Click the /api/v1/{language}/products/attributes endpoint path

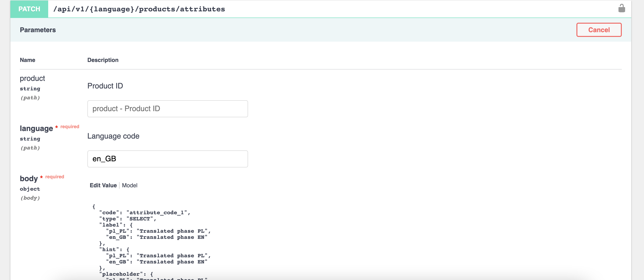coord(139,9)
